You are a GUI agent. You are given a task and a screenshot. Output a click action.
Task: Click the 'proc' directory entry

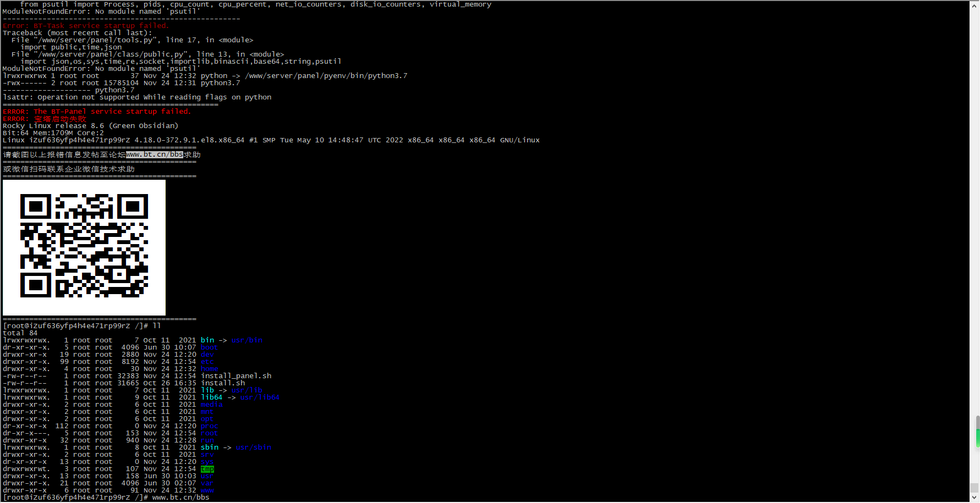click(210, 426)
